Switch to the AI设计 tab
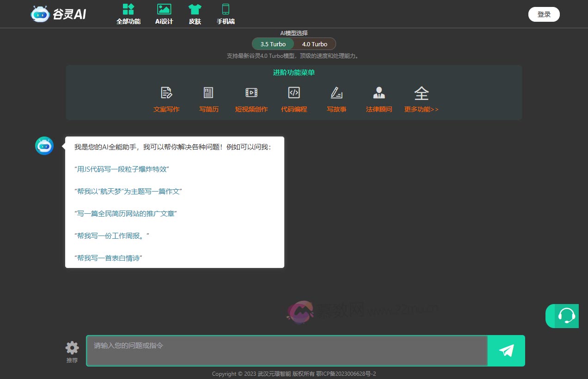 click(164, 14)
